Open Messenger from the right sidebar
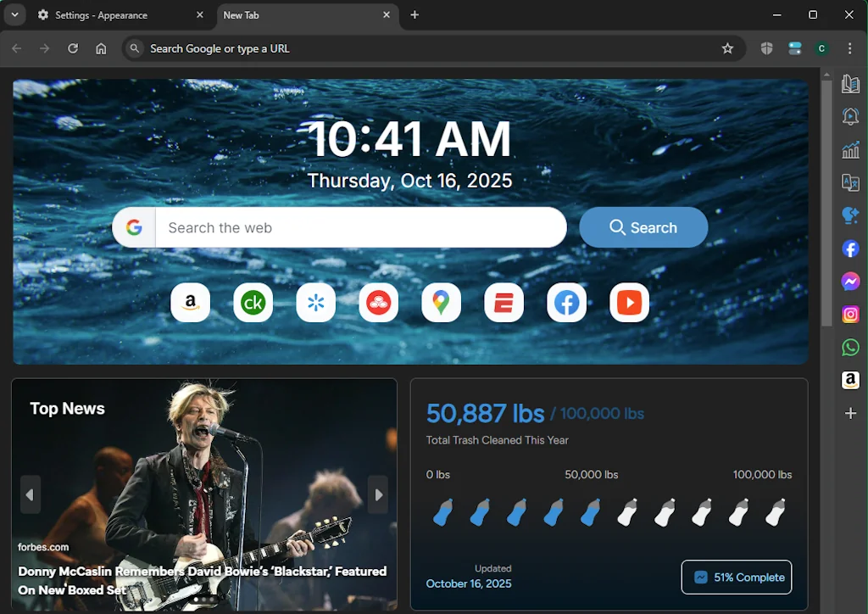Viewport: 868px width, 614px height. pos(850,282)
